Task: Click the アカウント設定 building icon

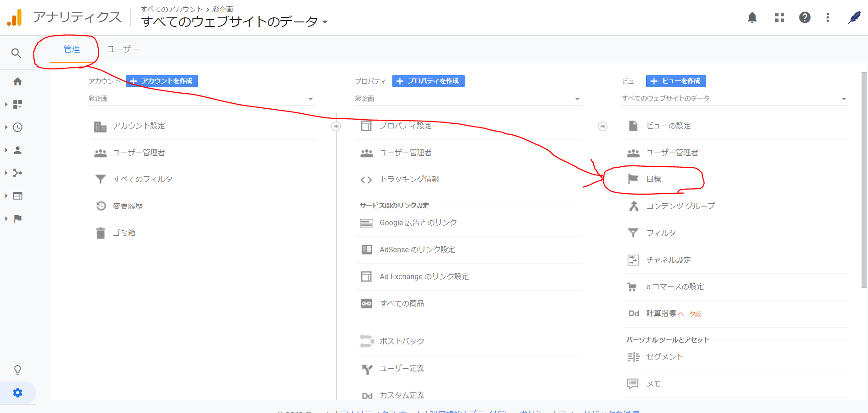Action: click(100, 127)
